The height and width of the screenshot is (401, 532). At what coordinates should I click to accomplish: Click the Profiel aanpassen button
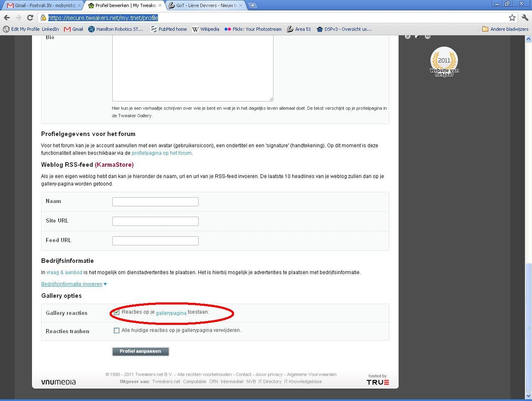click(x=140, y=351)
